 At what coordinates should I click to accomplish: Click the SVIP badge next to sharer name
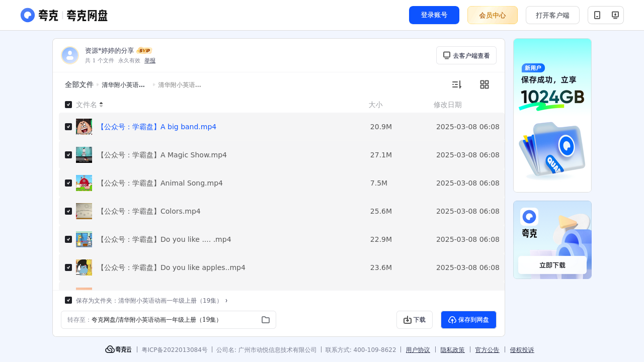(x=144, y=50)
